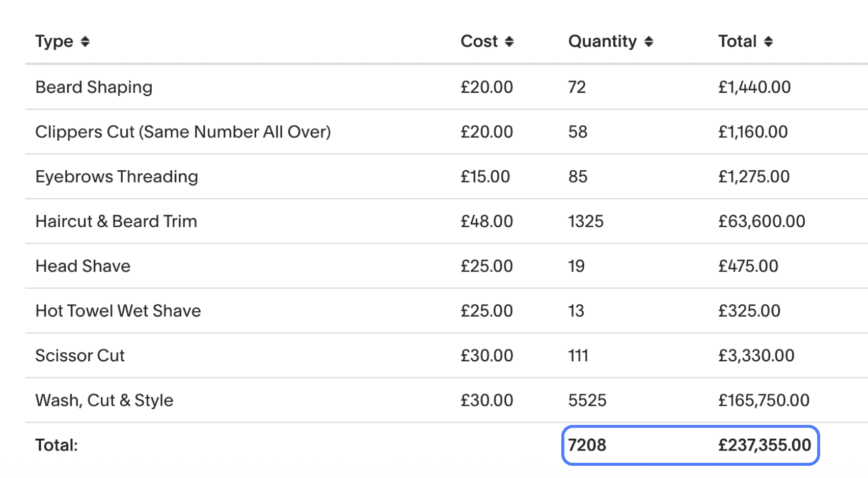This screenshot has height=478, width=868.
Task: Click the Wash, Cut & Style entry
Action: (x=104, y=401)
